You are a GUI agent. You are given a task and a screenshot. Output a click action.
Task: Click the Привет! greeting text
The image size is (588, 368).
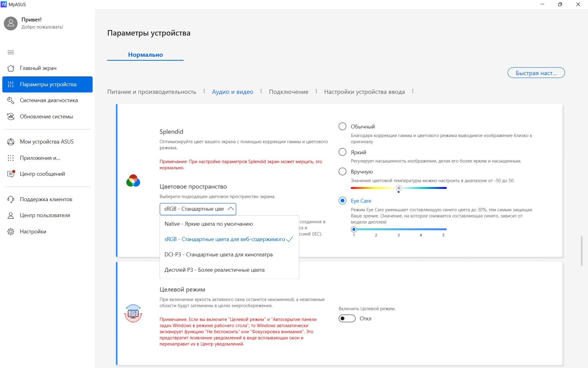pos(31,20)
